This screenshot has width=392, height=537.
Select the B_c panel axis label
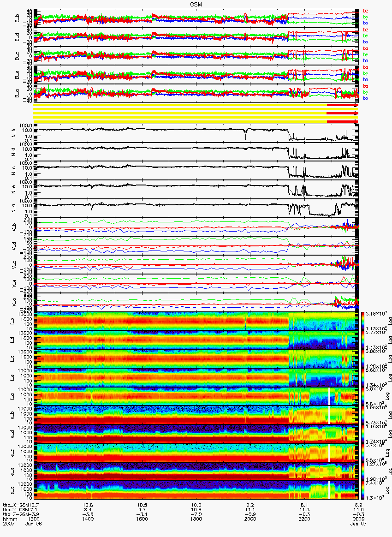(x=18, y=56)
